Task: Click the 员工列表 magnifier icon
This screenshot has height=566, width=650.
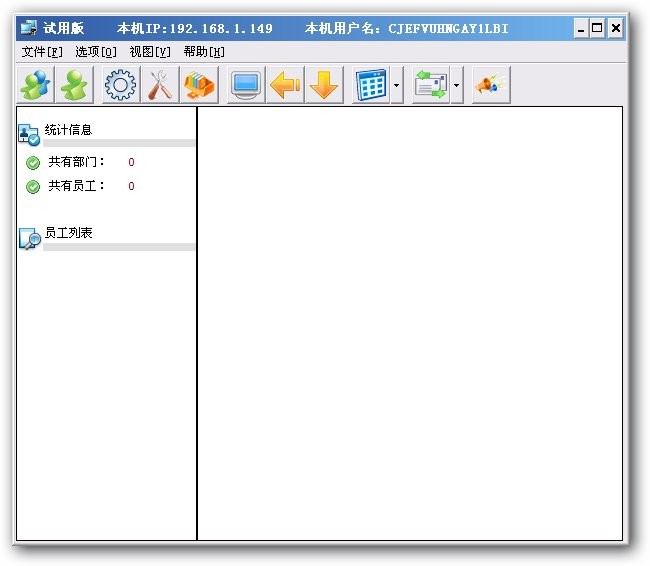Action: click(30, 238)
